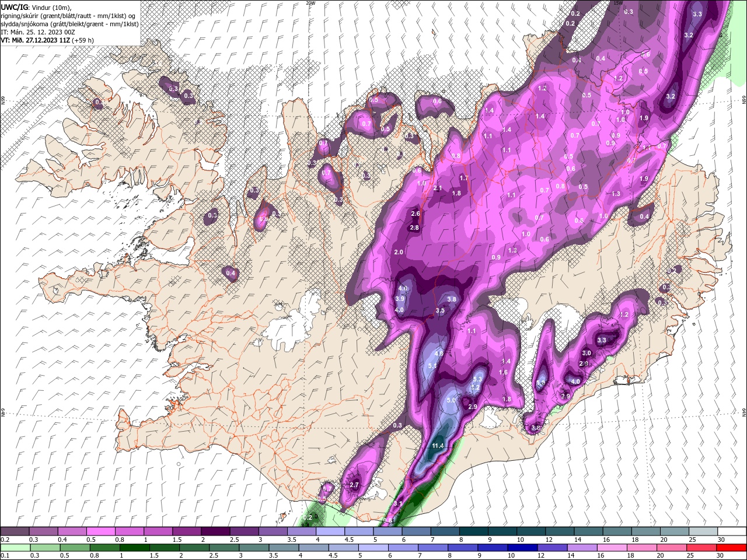Click the '3.9' precipitation value on the map
Screen dimensions: 747x560
click(x=400, y=299)
